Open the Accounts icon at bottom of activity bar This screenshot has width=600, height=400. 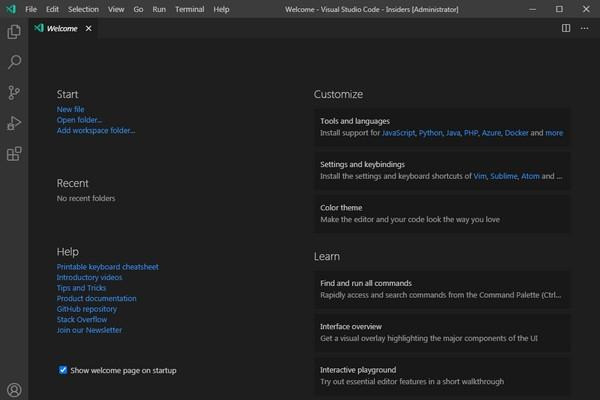point(14,390)
